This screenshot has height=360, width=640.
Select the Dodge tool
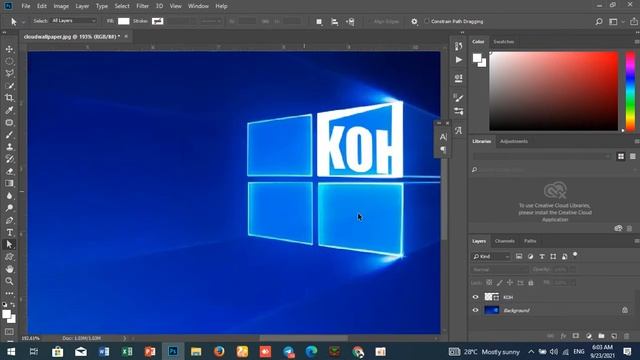point(9,208)
